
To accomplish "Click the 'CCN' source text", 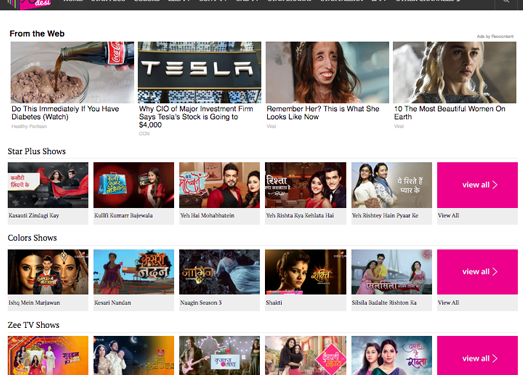I will (x=144, y=134).
